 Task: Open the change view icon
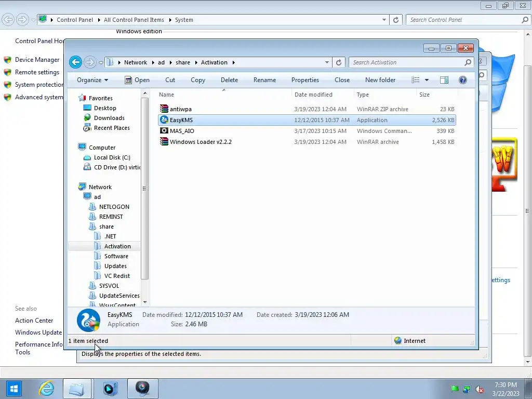click(416, 80)
